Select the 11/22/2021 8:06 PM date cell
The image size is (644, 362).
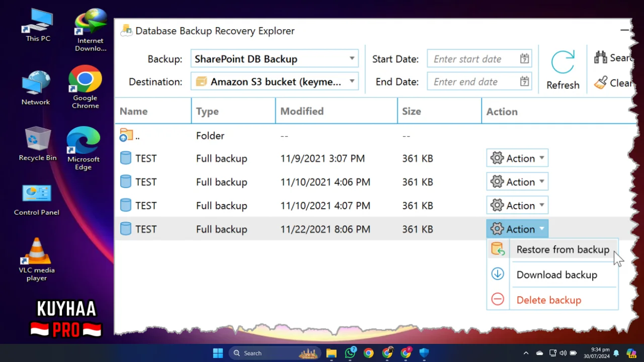(x=325, y=229)
